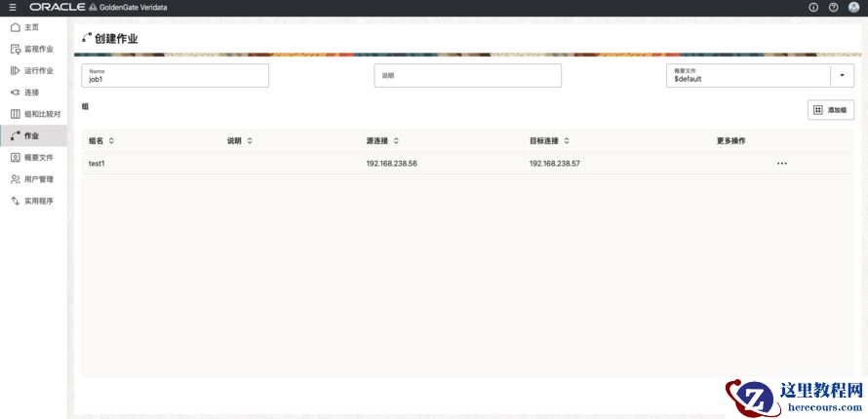Screen dimensions: 868x419
Task: Open the user avatar menu
Action: tap(853, 8)
